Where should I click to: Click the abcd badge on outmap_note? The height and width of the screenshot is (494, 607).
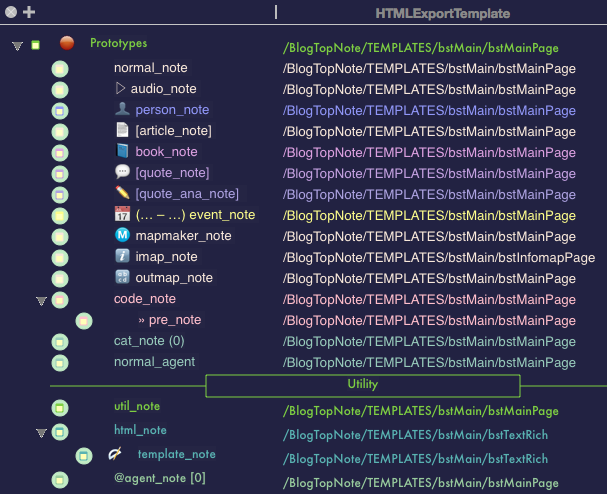click(x=122, y=276)
